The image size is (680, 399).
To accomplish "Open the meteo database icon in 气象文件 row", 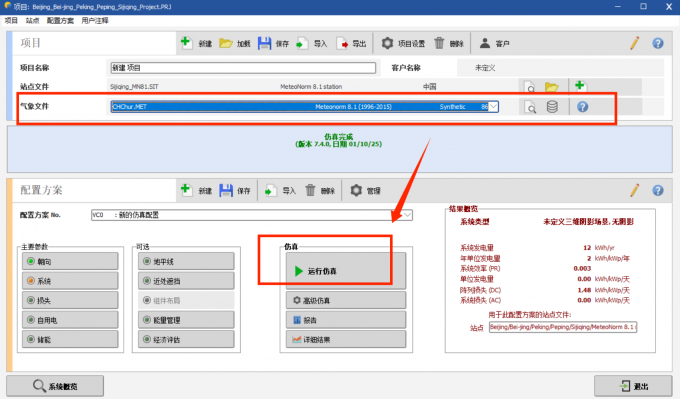I will tap(552, 107).
